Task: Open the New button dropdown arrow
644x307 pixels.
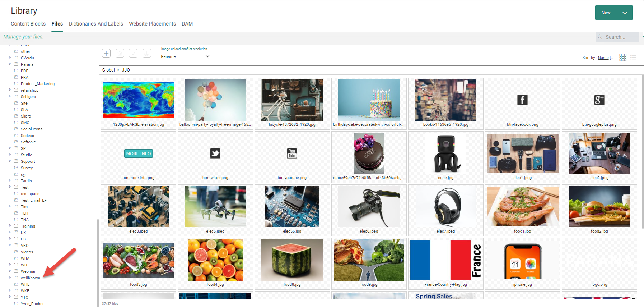Action: coord(625,13)
